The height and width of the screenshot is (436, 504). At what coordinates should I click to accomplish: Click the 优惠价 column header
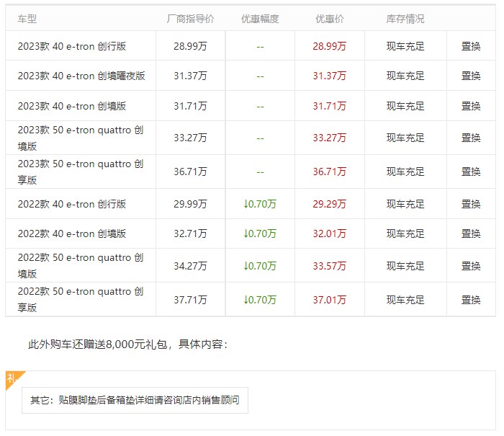click(x=330, y=19)
